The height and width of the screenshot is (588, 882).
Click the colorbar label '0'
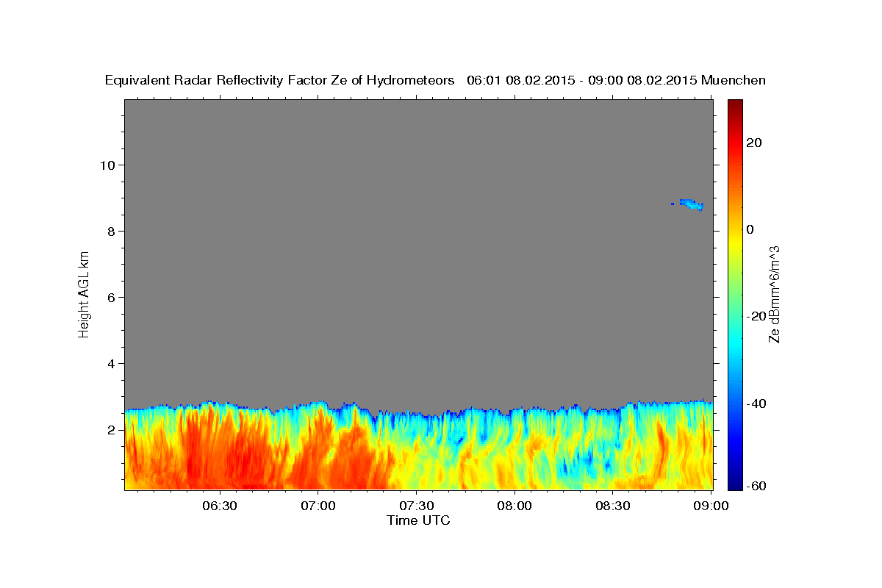(x=750, y=229)
